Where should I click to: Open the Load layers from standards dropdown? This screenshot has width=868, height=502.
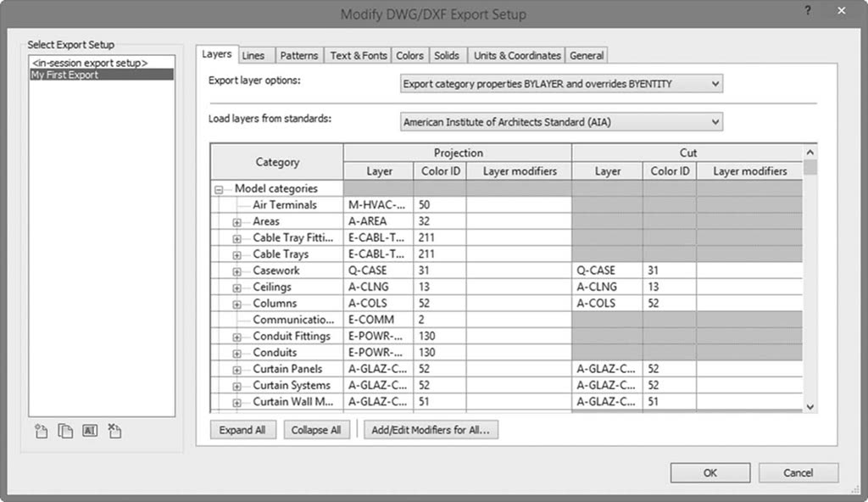coord(561,122)
